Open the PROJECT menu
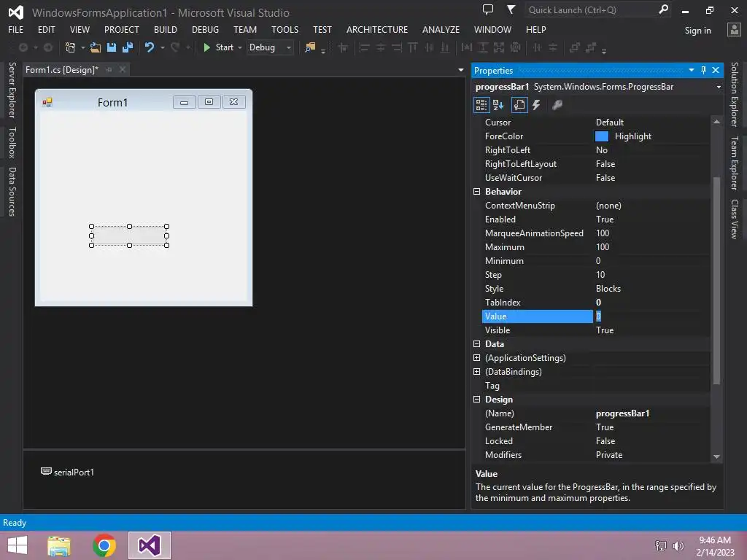This screenshot has height=560, width=747. point(122,29)
